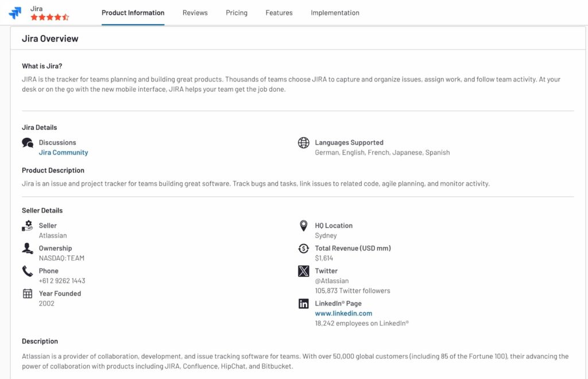Click the What is Jira? heading

pyautogui.click(x=42, y=66)
